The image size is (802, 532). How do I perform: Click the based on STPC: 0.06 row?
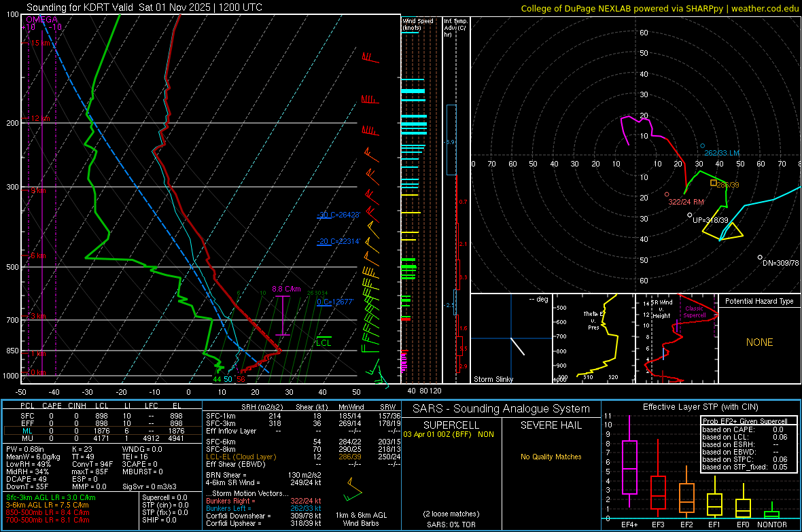pos(745,459)
